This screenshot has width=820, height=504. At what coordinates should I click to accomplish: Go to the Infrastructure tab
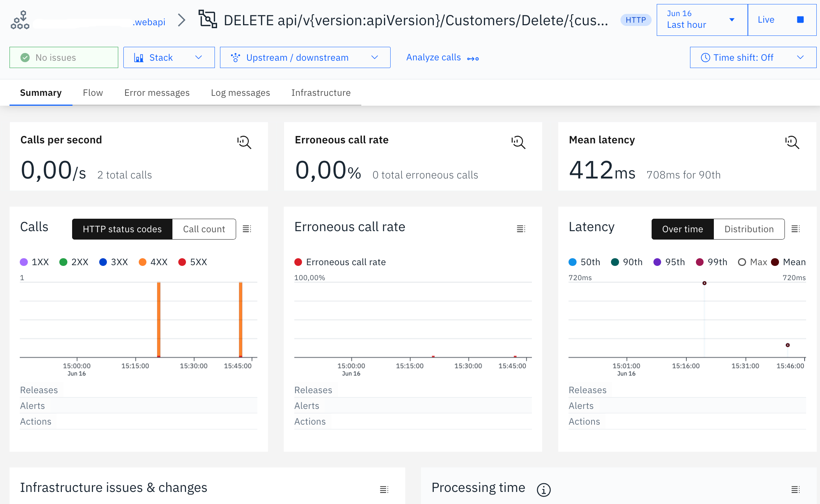(321, 93)
